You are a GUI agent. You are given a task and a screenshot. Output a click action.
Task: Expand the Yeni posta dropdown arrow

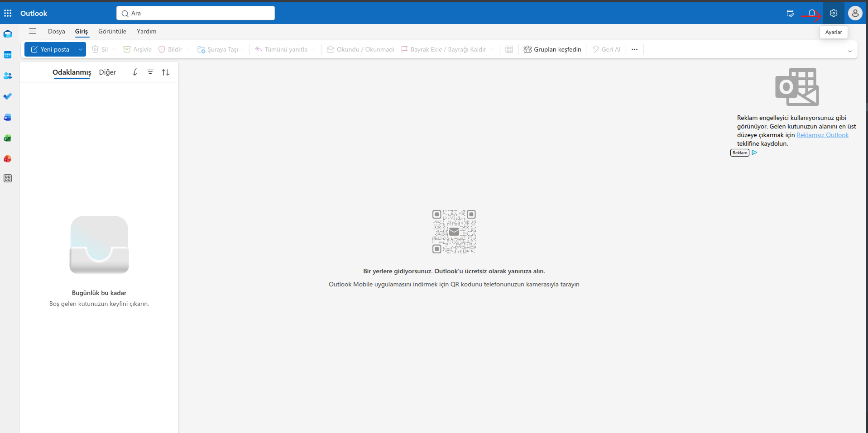click(80, 49)
